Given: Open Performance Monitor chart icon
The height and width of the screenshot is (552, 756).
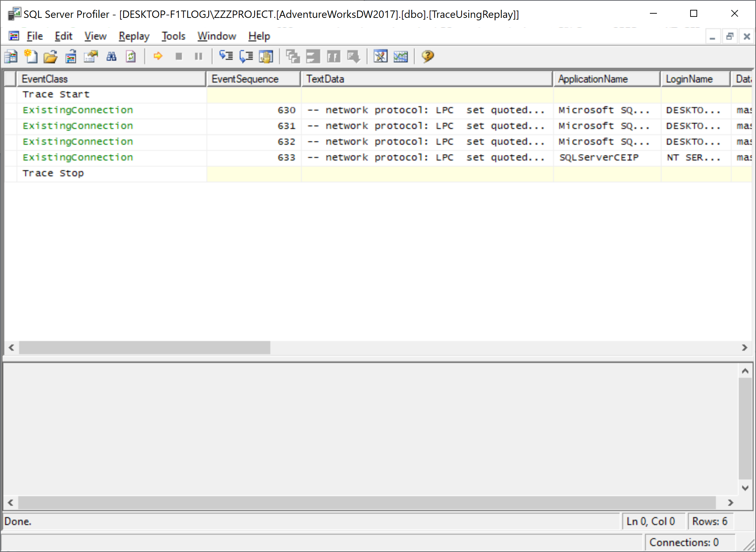Looking at the screenshot, I should (x=401, y=56).
